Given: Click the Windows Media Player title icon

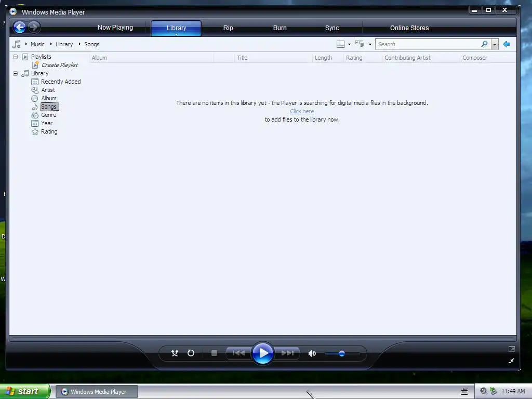Looking at the screenshot, I should point(13,12).
